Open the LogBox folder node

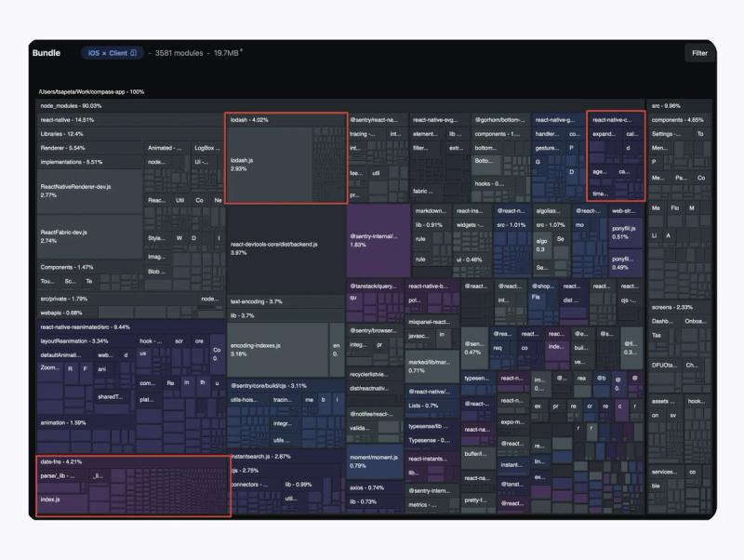207,148
